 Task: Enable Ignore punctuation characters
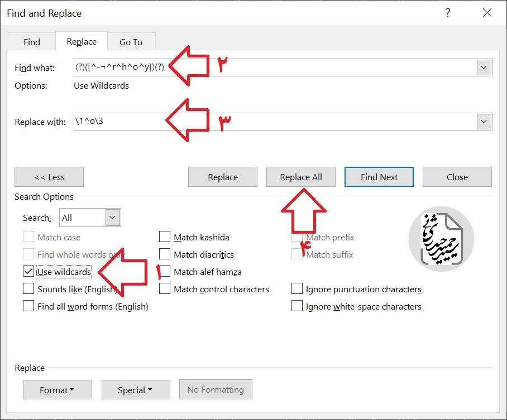click(x=297, y=289)
